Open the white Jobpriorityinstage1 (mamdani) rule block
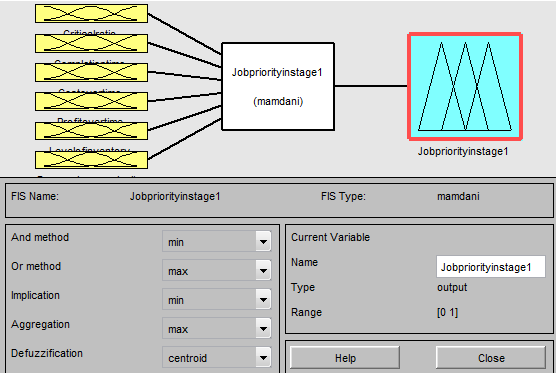The height and width of the screenshot is (373, 556). point(278,87)
